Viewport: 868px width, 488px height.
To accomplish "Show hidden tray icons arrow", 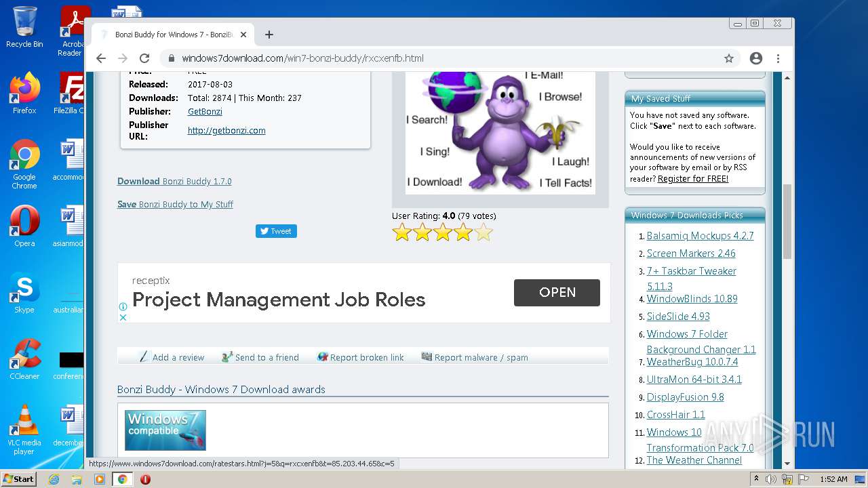I will pyautogui.click(x=757, y=479).
